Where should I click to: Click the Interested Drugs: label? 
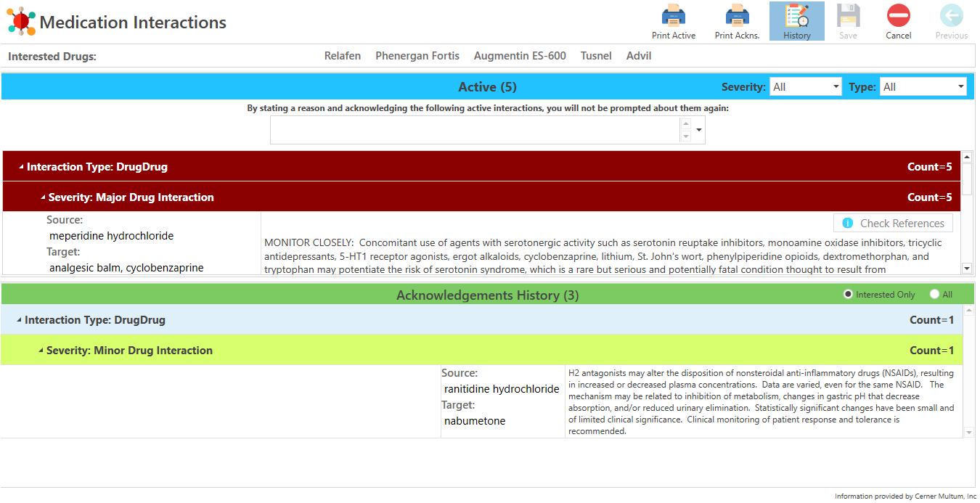tap(52, 56)
